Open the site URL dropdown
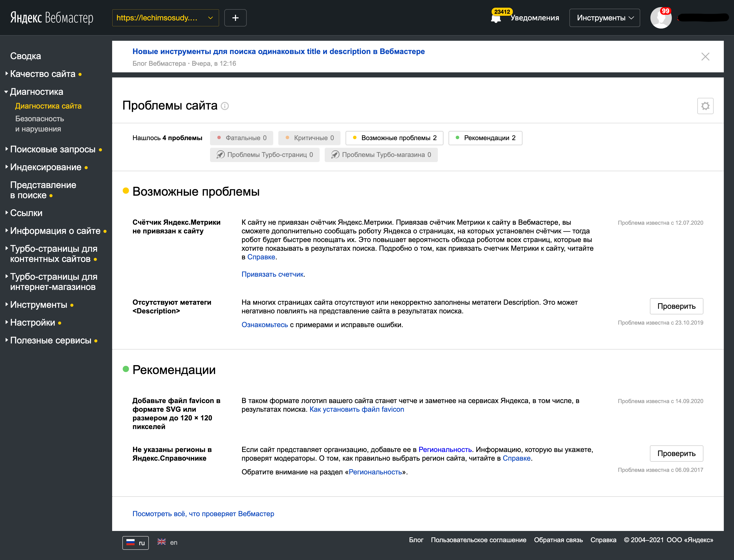Viewport: 734px width, 560px height. 165,18
